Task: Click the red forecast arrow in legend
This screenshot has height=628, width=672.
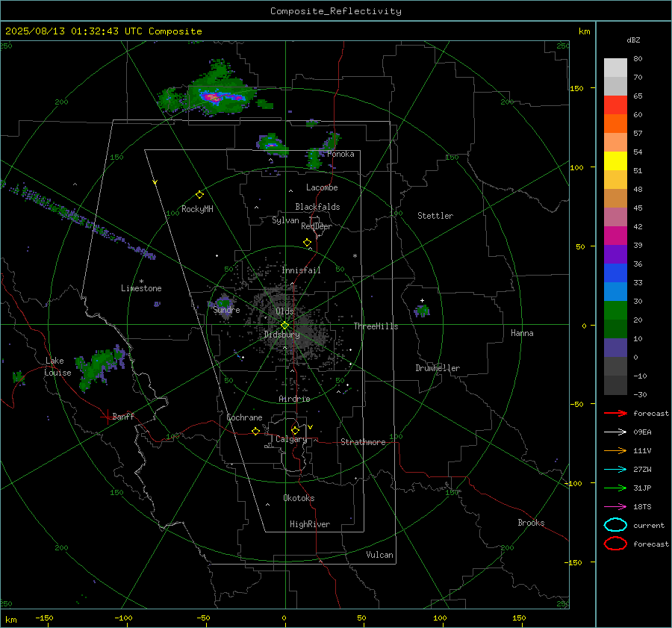Action: point(615,413)
